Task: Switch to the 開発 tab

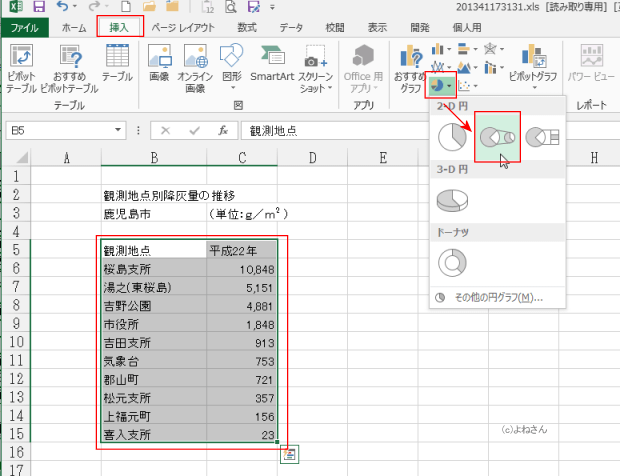Action: coord(420,28)
